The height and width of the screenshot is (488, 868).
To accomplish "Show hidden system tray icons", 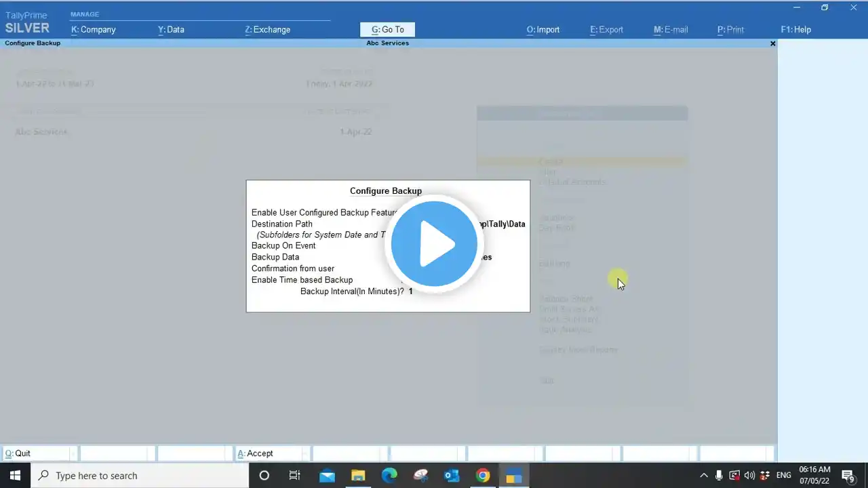I will [703, 475].
